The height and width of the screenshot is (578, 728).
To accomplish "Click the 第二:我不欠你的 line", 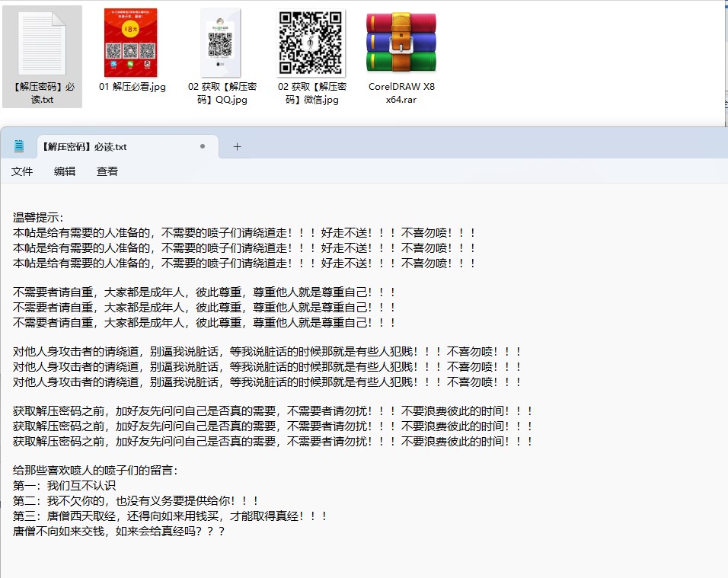I will coord(135,501).
